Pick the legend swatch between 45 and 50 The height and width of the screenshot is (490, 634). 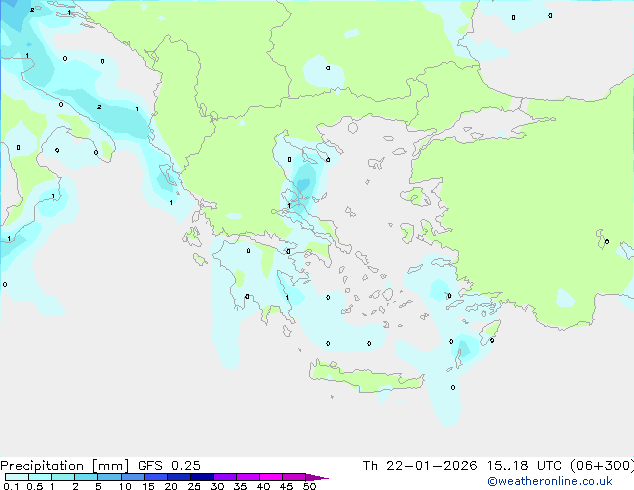pos(294,477)
